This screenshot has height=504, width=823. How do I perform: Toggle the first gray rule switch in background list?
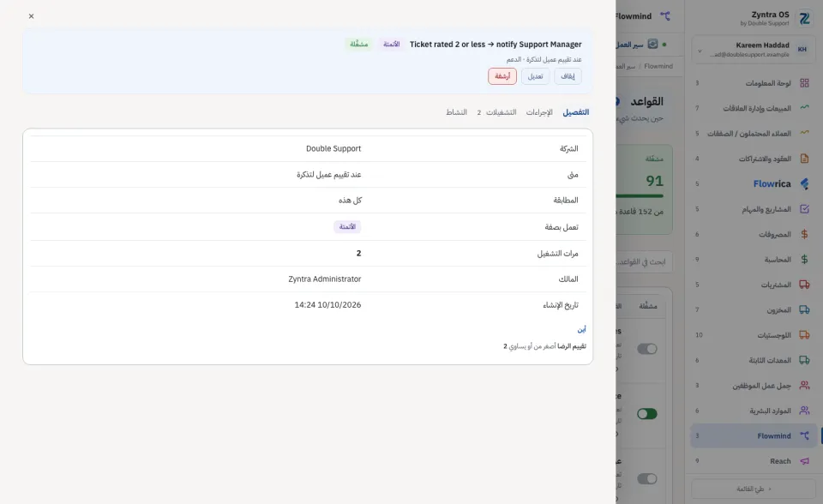[x=646, y=349]
